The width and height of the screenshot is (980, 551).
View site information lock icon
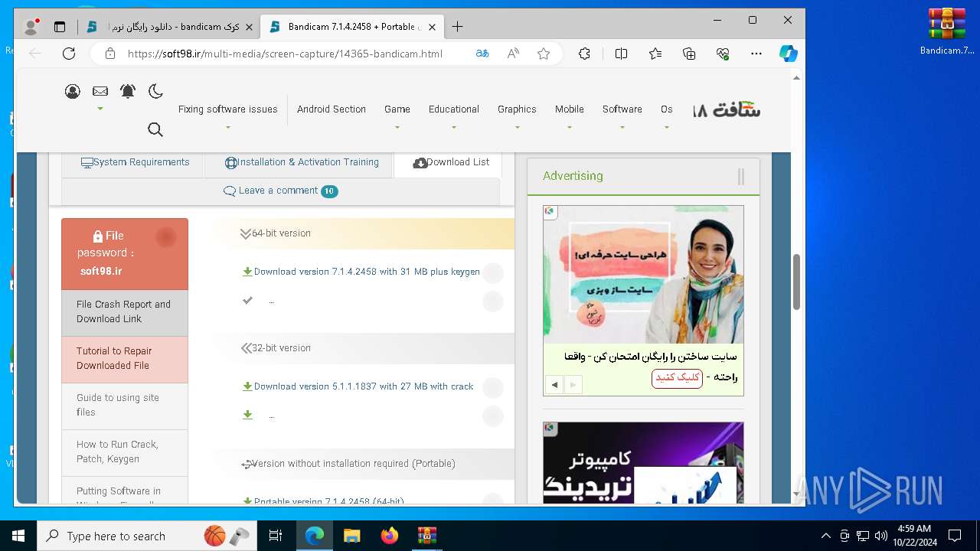click(x=110, y=54)
